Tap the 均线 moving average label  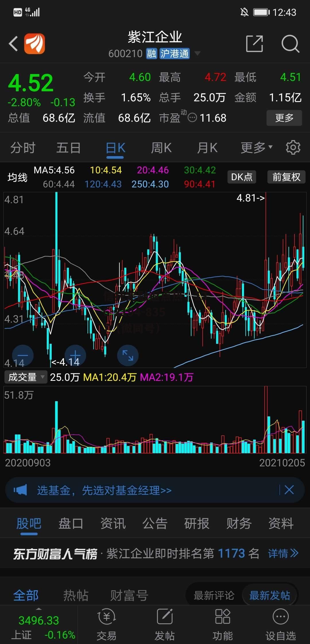[18, 177]
